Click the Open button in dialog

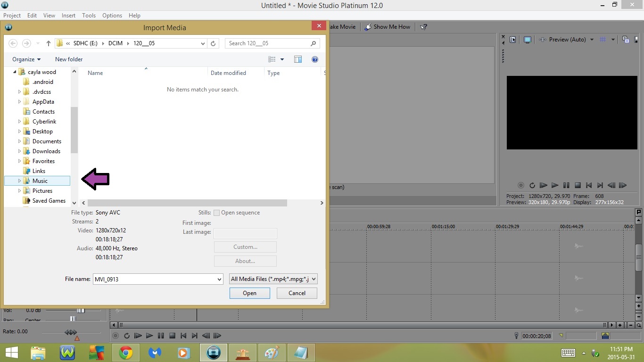click(x=250, y=293)
